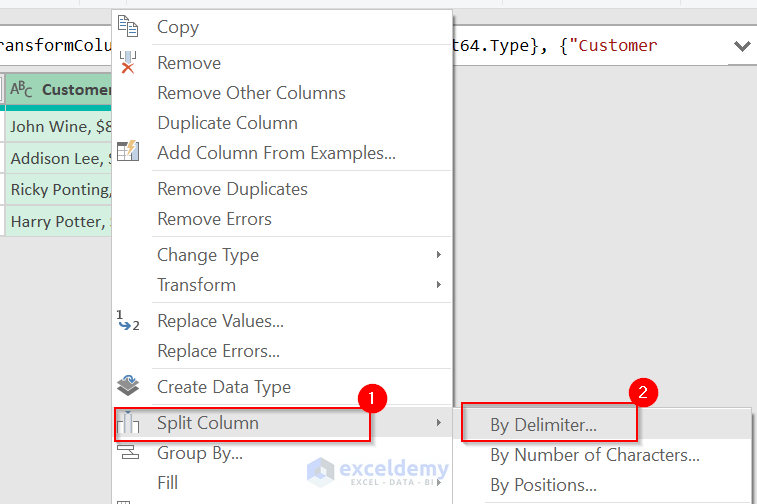
Task: Click the ABC text type icon in Customer header
Action: point(21,89)
